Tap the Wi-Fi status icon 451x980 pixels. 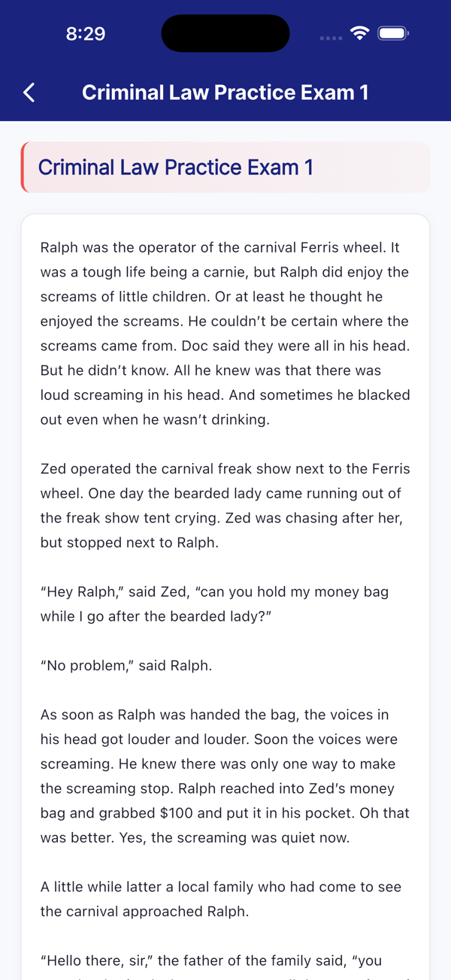(360, 33)
